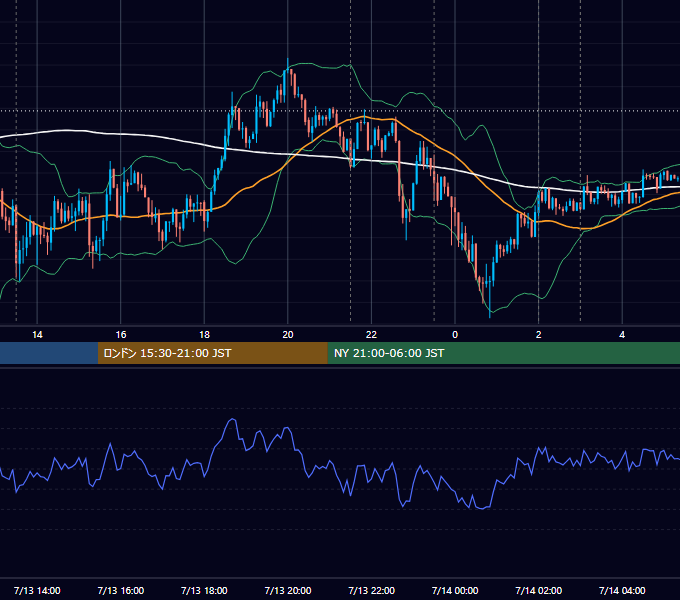Viewport: 680px width, 600px height.
Task: Click the 20 hour axis label
Action: [288, 335]
